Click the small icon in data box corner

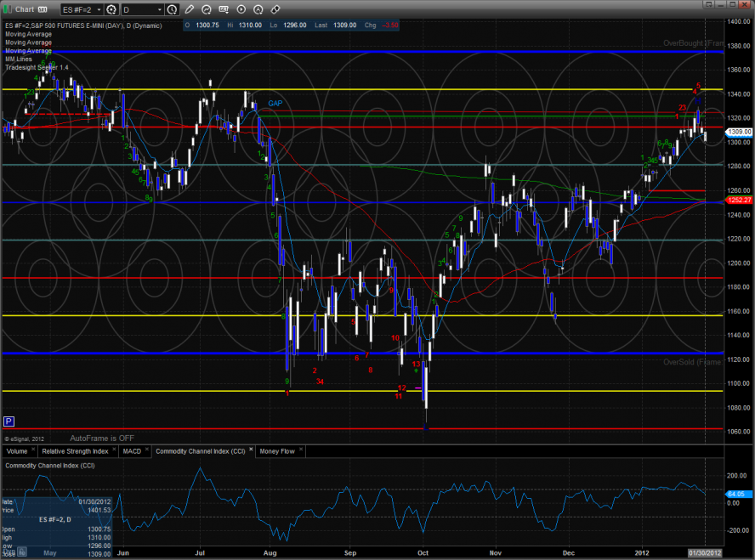(x=23, y=552)
